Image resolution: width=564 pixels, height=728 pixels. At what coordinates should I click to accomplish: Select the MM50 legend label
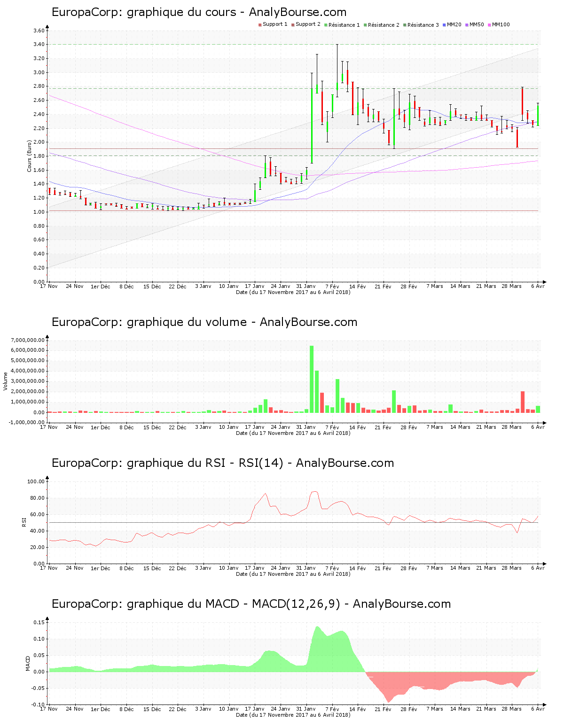click(477, 24)
